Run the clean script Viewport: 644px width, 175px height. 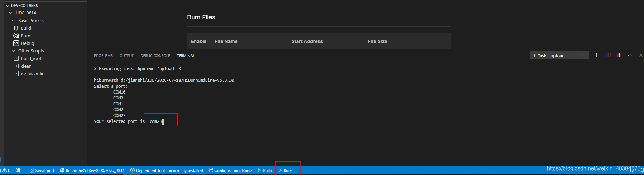click(x=26, y=66)
